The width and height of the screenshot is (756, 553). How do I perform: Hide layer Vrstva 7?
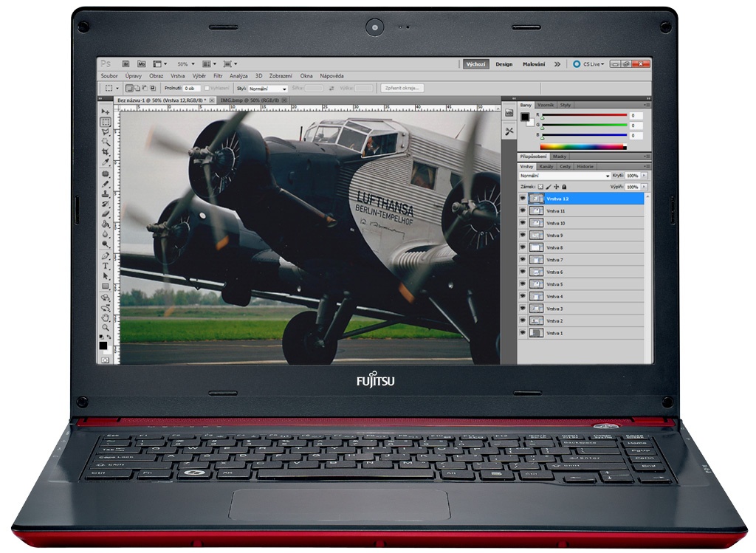coord(523,259)
